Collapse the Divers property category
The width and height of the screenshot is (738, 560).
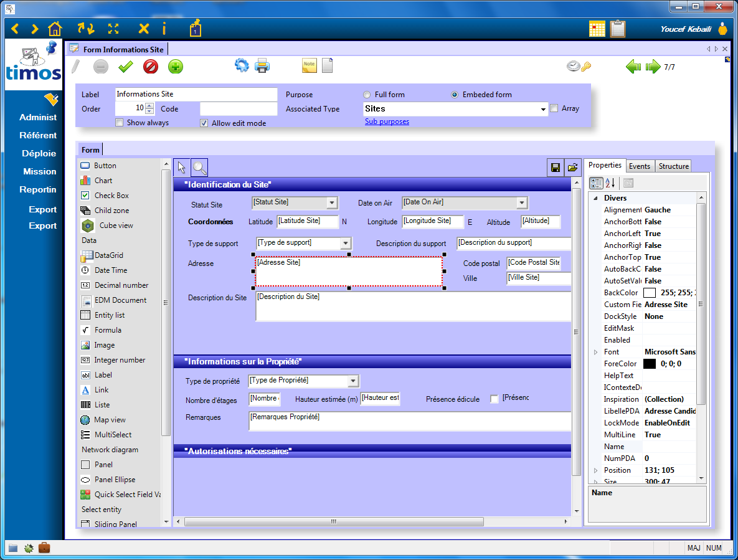point(596,198)
